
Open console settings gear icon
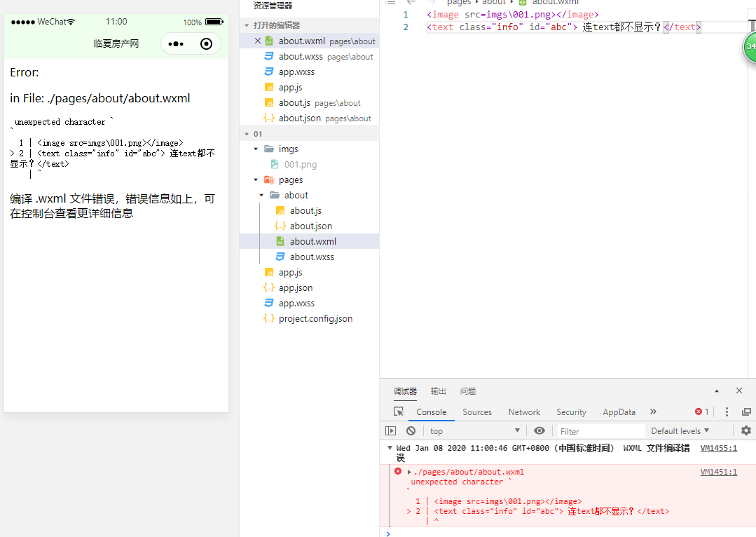click(746, 430)
